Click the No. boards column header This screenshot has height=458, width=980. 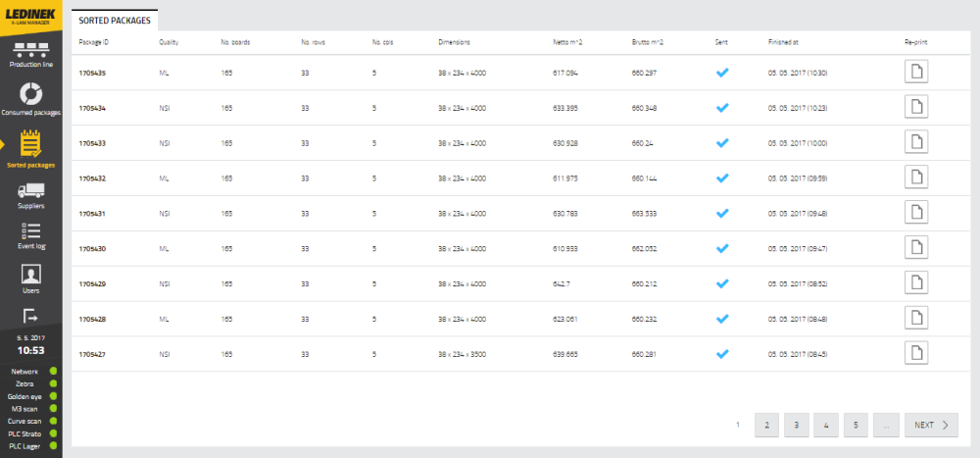[235, 42]
